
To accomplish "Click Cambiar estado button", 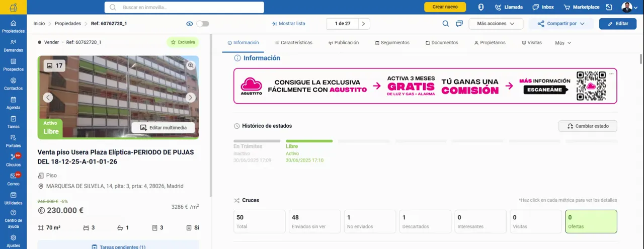I will click(x=588, y=126).
